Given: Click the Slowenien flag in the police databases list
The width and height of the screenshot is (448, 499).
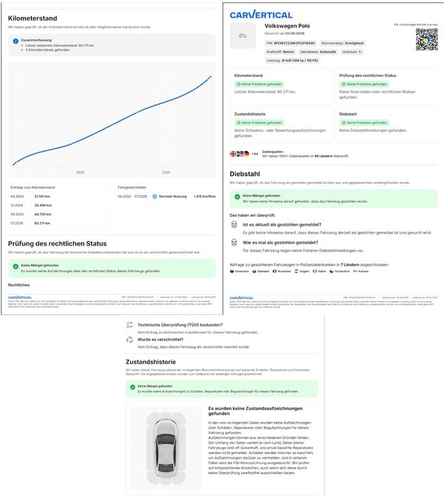Looking at the screenshot, I should (231, 272).
